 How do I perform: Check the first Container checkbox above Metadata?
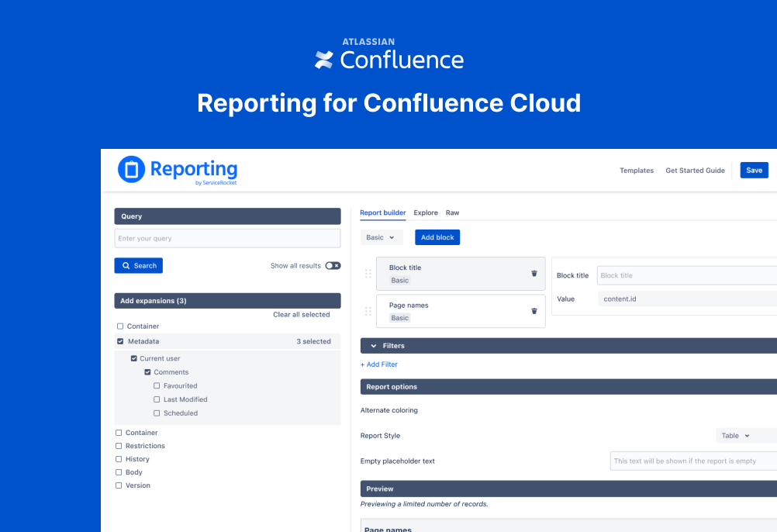120,326
